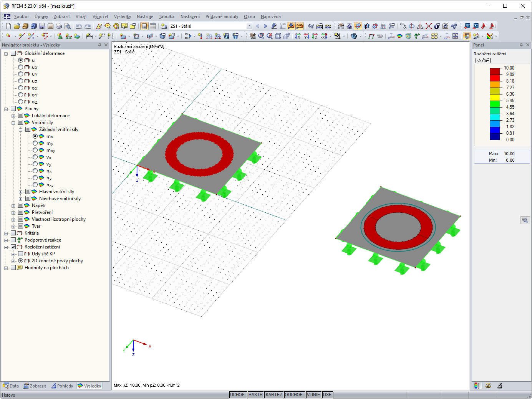Expand the Hlavní vnitřní síly node
The height and width of the screenshot is (399, 532).
(21, 192)
